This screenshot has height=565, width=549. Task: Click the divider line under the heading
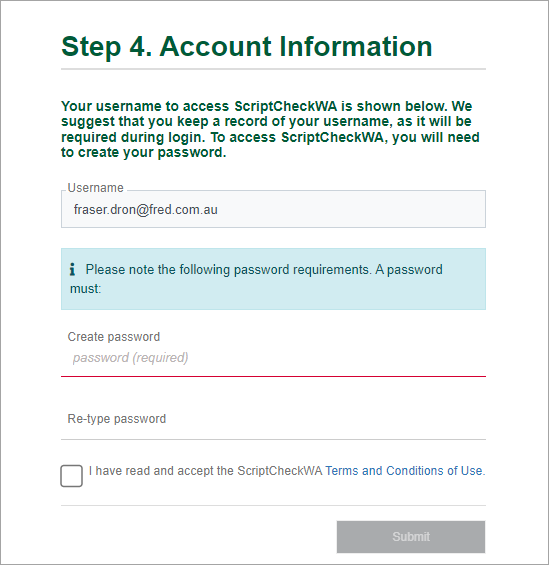point(273,68)
